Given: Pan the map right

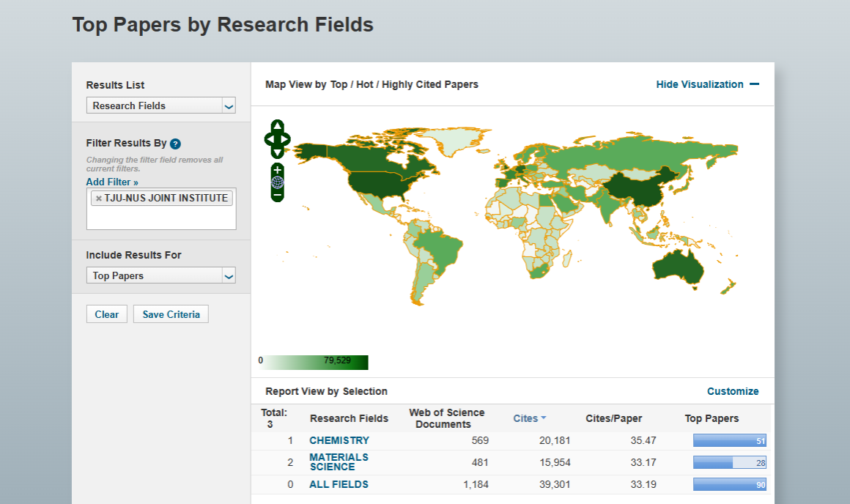Looking at the screenshot, I should point(286,139).
